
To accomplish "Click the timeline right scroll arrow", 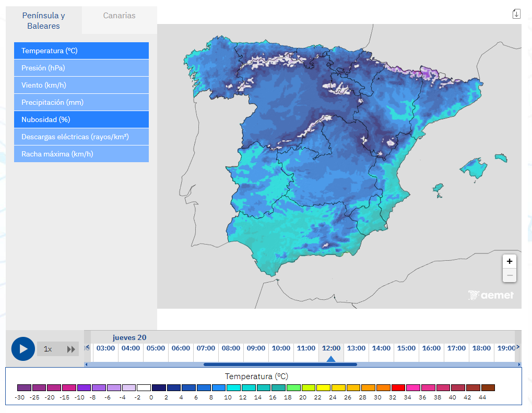I will pos(518,348).
